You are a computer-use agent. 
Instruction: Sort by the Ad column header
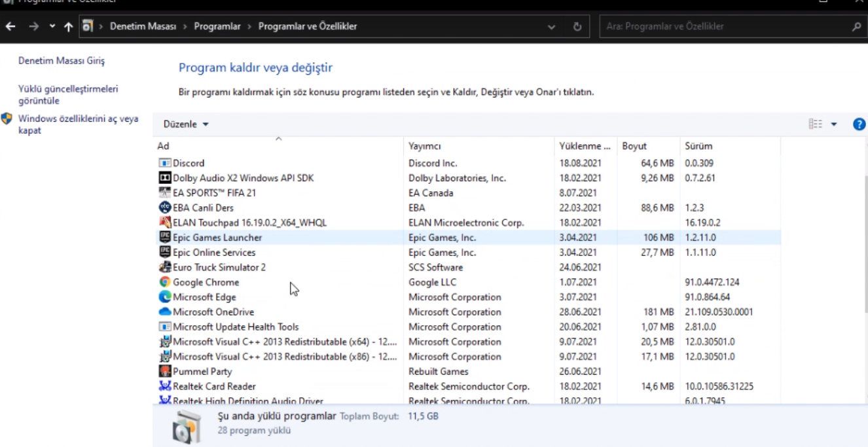pos(280,146)
